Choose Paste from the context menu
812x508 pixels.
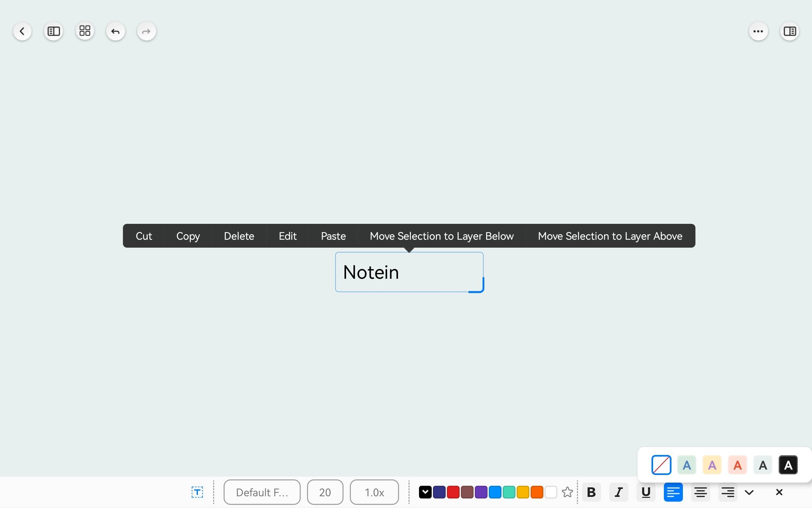click(333, 236)
